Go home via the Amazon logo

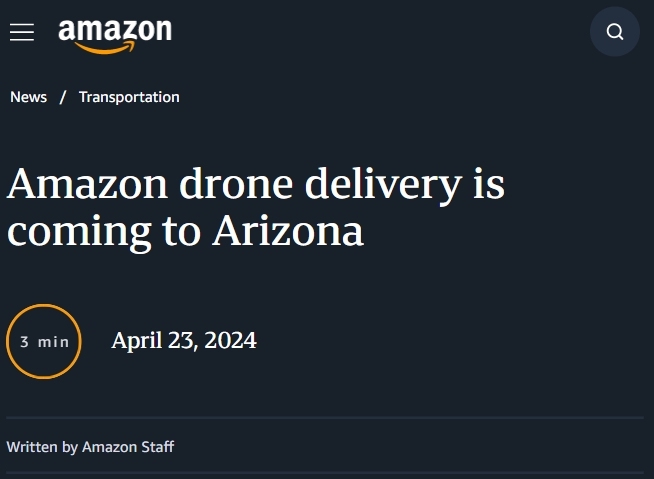coord(115,36)
